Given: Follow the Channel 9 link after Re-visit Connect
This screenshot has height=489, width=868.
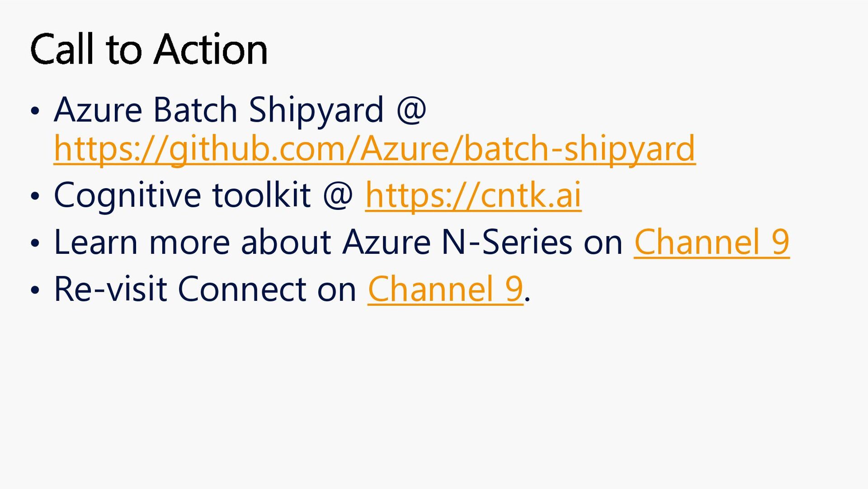Looking at the screenshot, I should 445,289.
